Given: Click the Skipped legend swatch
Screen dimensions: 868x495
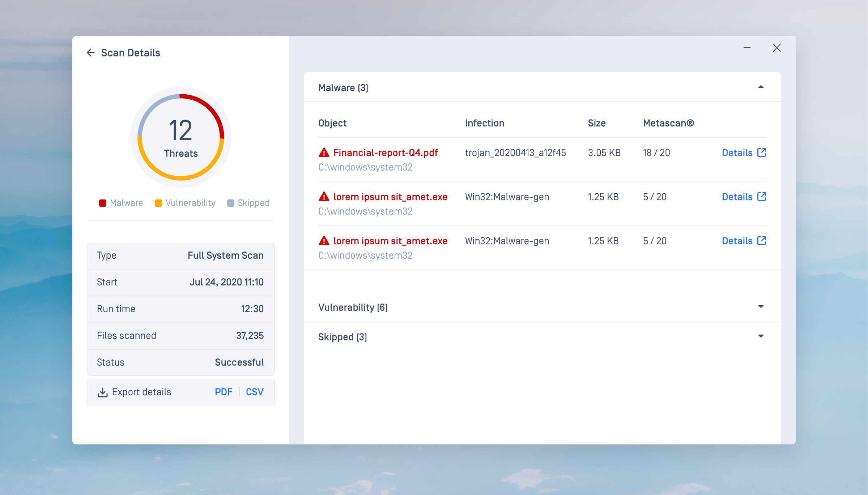Looking at the screenshot, I should [x=231, y=203].
